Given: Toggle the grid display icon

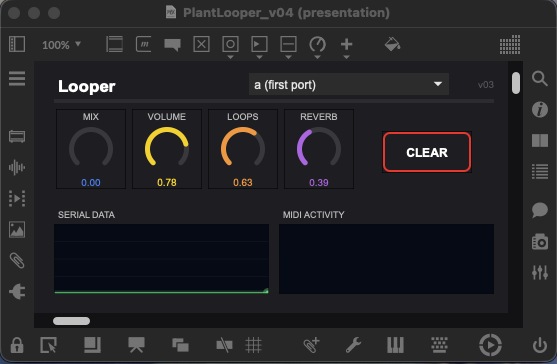Looking at the screenshot, I should point(254,345).
